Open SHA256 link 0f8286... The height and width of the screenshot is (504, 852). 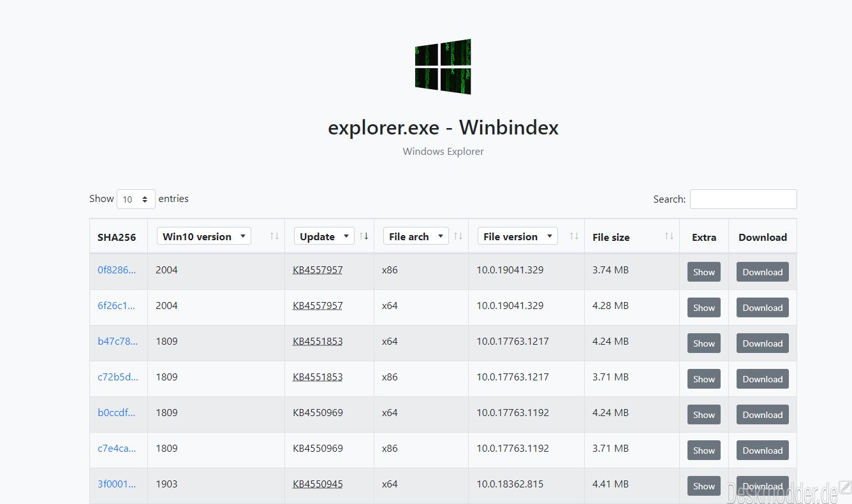pos(117,270)
